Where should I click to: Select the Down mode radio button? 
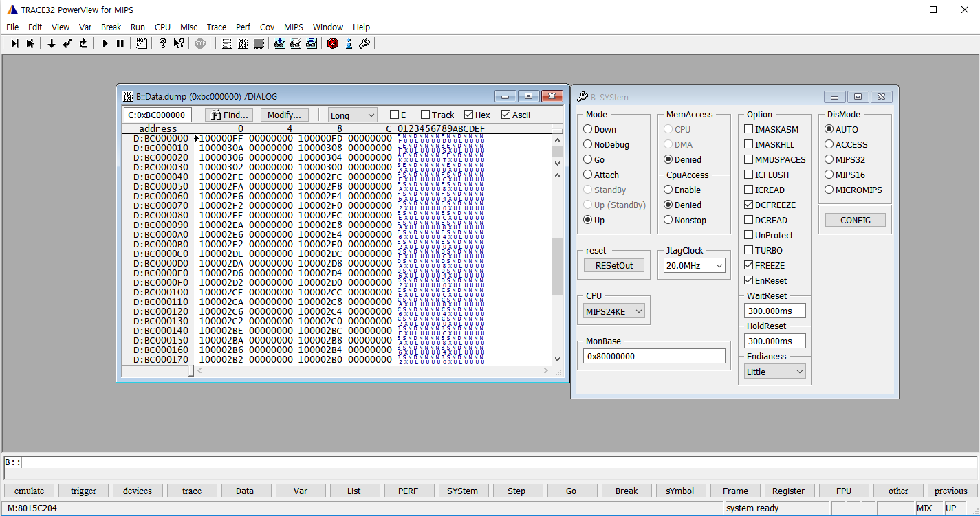[x=588, y=129]
